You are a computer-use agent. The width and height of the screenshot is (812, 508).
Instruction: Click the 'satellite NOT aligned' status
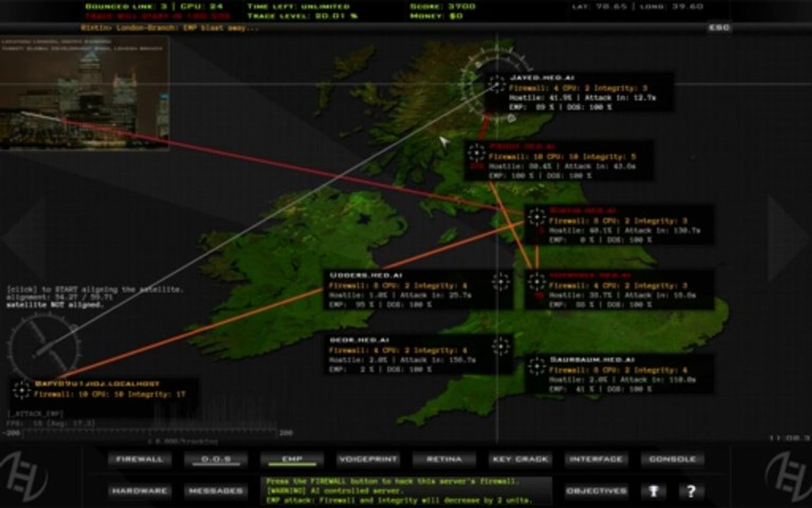coord(55,305)
